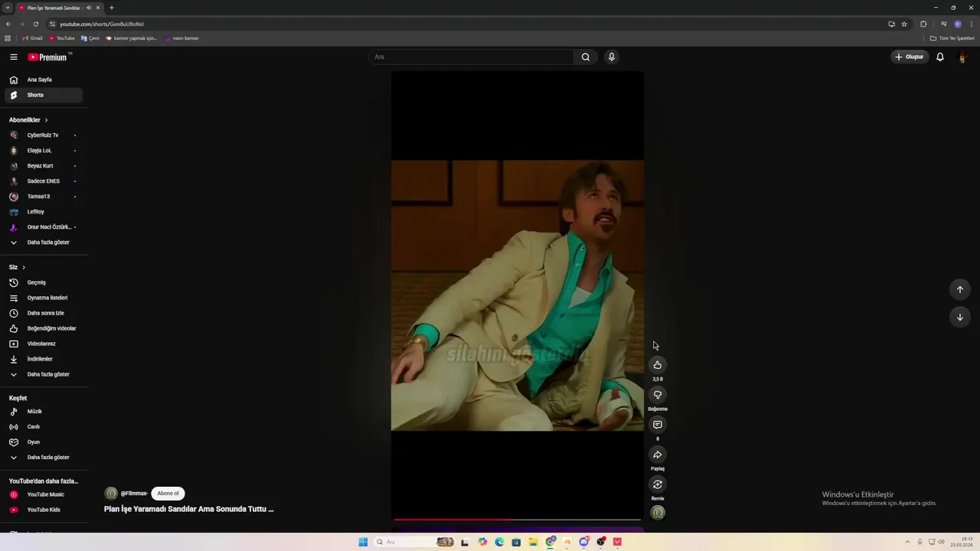This screenshot has width=980, height=551.
Task: Open the sound source thumbnail below Remix
Action: (x=658, y=513)
